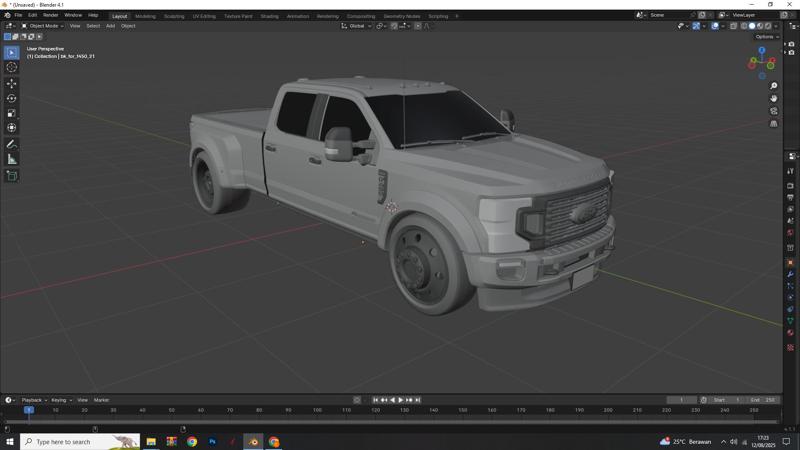Image resolution: width=800 pixels, height=450 pixels.
Task: Open the Edit menu
Action: point(33,15)
